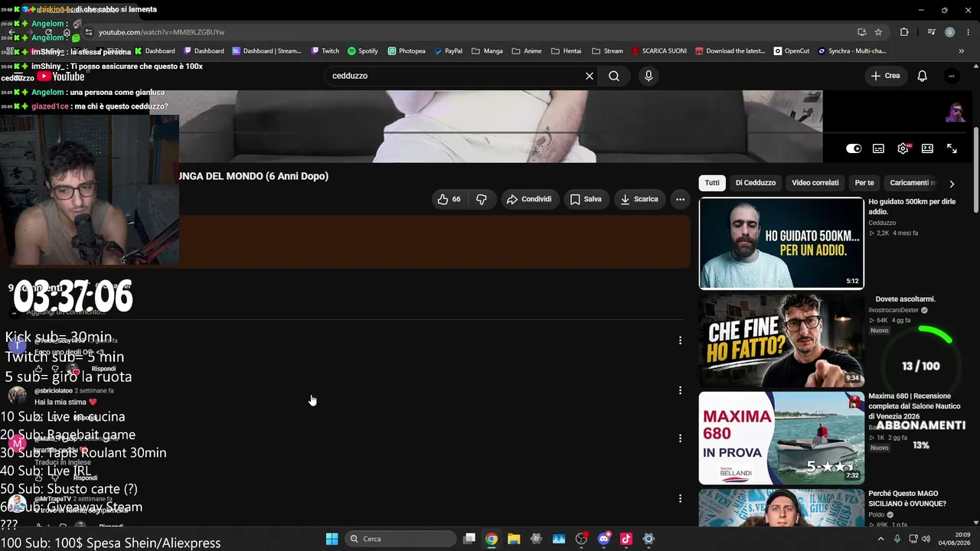The height and width of the screenshot is (551, 980).
Task: Open Chrome extensions puzzle icon
Action: (904, 32)
